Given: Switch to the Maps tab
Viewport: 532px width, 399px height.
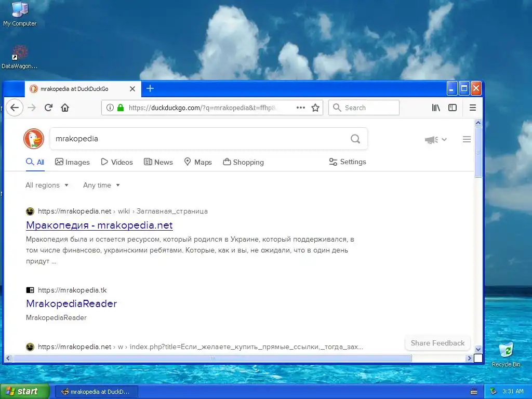Looking at the screenshot, I should pyautogui.click(x=198, y=162).
